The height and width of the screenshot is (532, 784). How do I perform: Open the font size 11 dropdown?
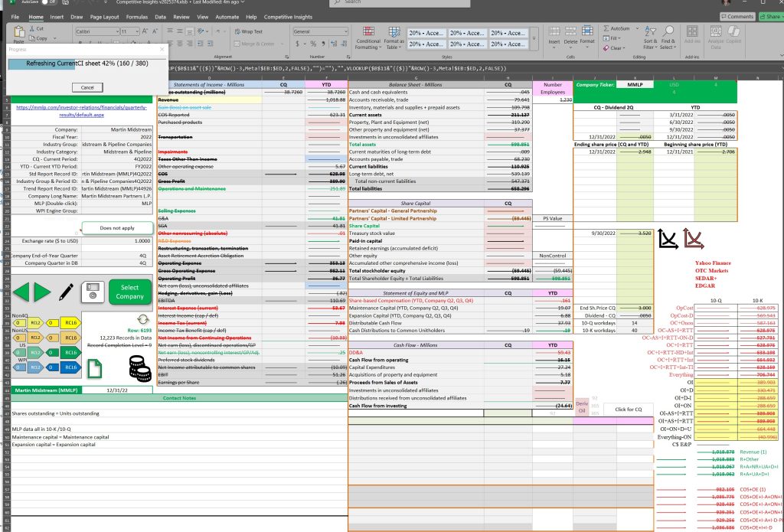click(136, 31)
